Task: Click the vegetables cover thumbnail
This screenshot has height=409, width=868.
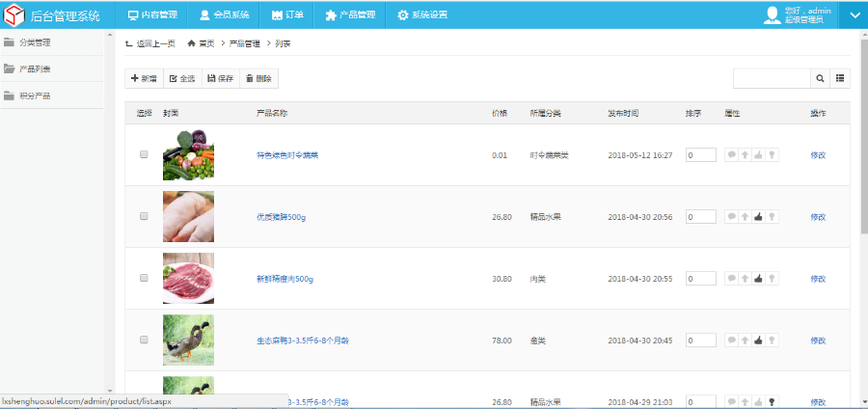Action: [188, 155]
